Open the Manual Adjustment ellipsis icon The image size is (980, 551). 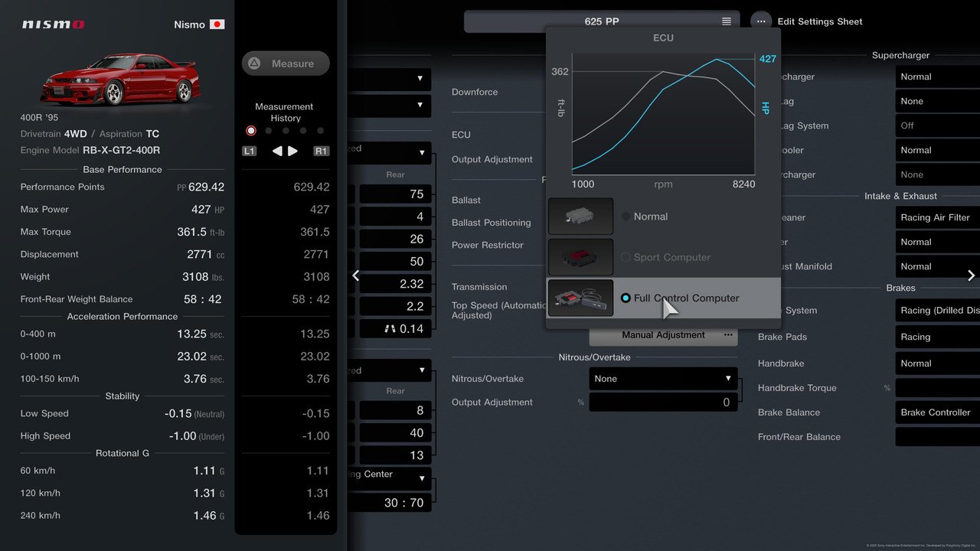click(728, 335)
